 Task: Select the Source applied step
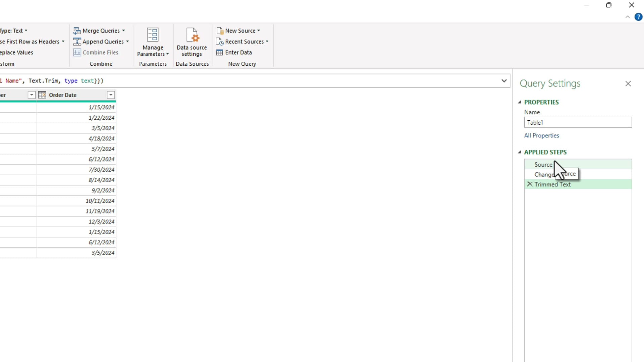[x=578, y=165]
